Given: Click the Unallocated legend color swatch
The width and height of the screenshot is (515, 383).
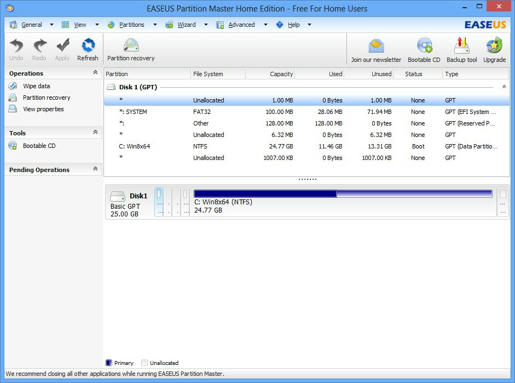Looking at the screenshot, I should (144, 363).
